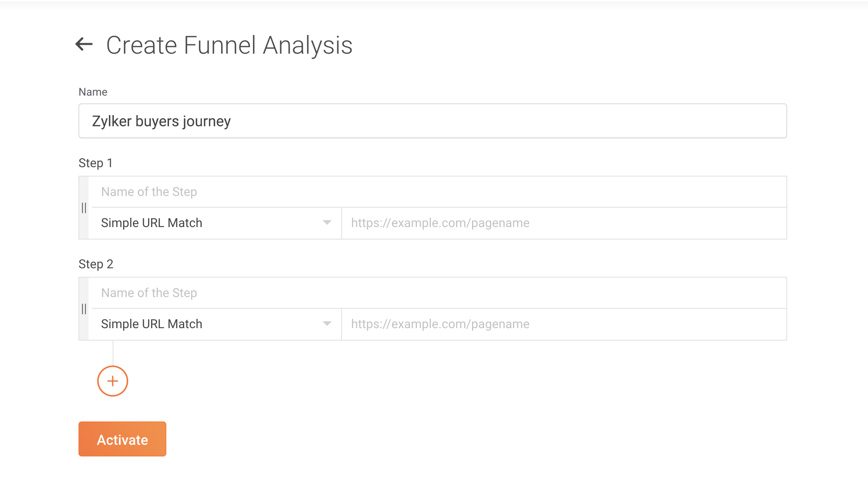Click connector line above the plus icon
The height and width of the screenshot is (493, 868).
(x=113, y=353)
